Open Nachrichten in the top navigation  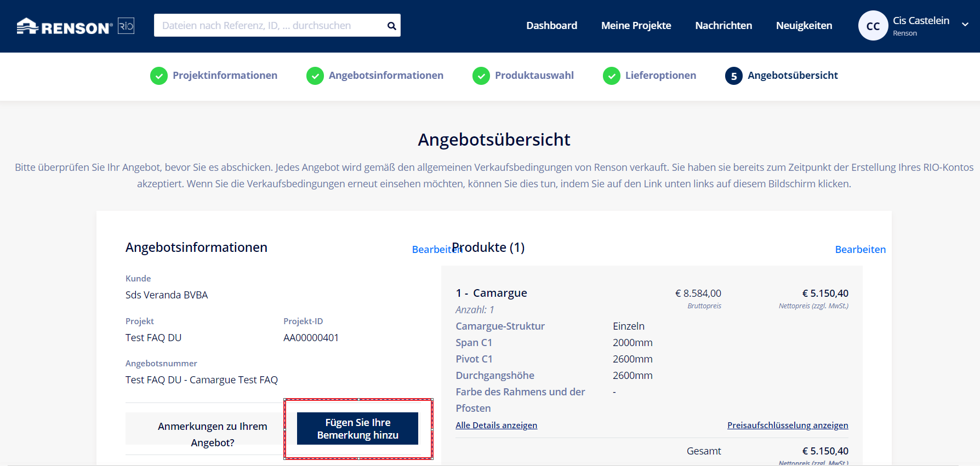click(x=723, y=26)
